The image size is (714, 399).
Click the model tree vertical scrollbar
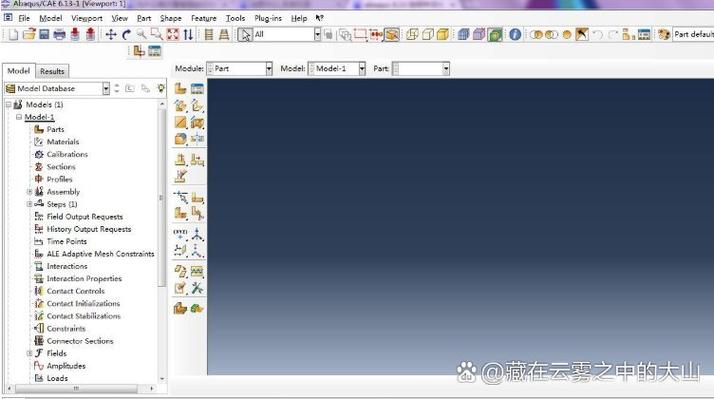[x=162, y=198]
